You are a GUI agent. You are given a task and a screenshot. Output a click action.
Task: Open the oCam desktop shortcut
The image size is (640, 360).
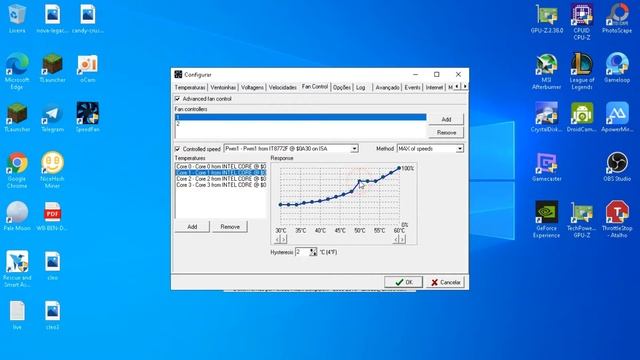87,68
